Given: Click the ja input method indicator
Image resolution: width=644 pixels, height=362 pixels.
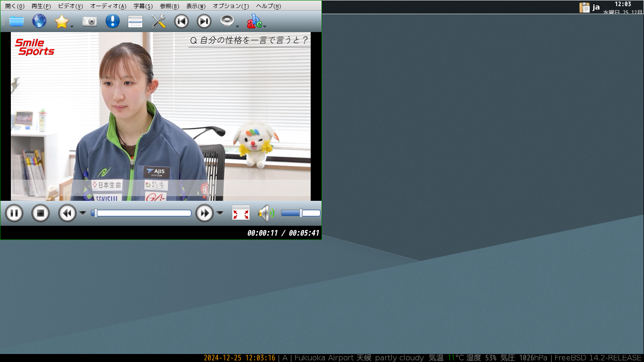Looking at the screenshot, I should 596,7.
